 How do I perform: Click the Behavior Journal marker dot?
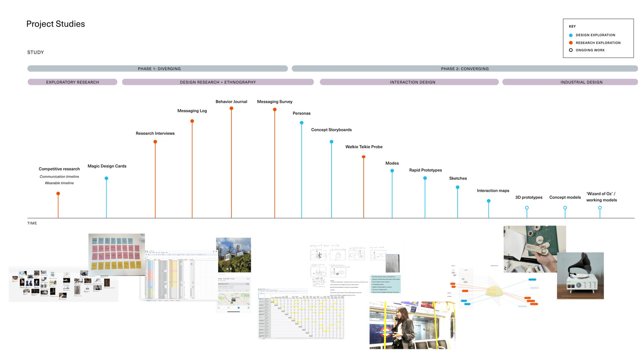tap(231, 108)
